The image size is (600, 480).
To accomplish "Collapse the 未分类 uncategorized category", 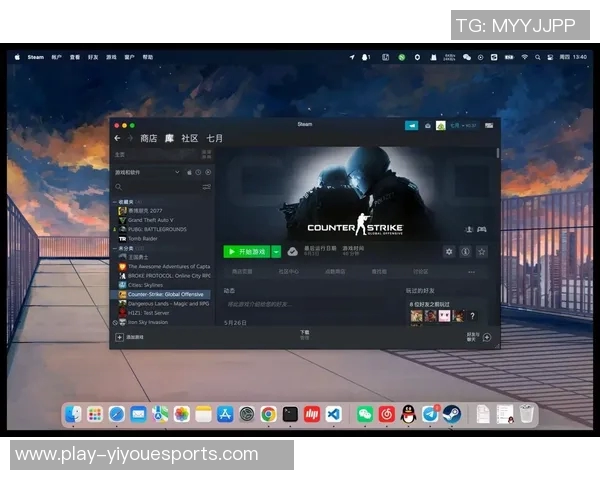I will [115, 247].
